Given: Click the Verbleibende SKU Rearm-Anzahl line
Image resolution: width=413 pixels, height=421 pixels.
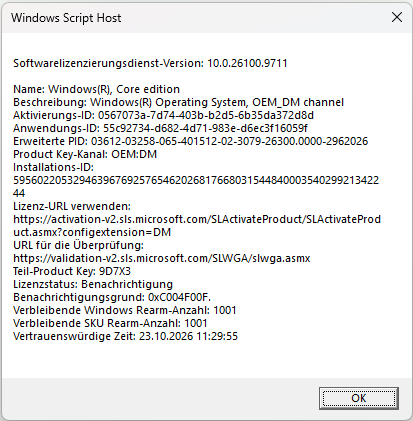Looking at the screenshot, I should (110, 323).
